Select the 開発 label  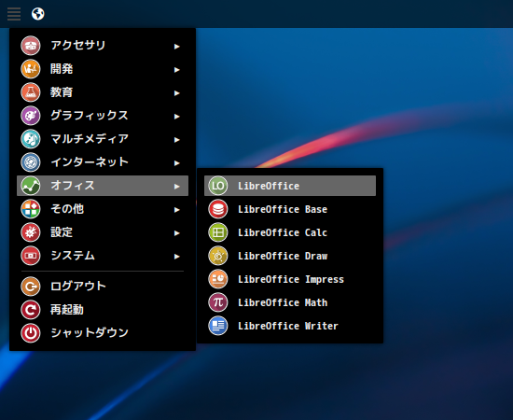(62, 69)
